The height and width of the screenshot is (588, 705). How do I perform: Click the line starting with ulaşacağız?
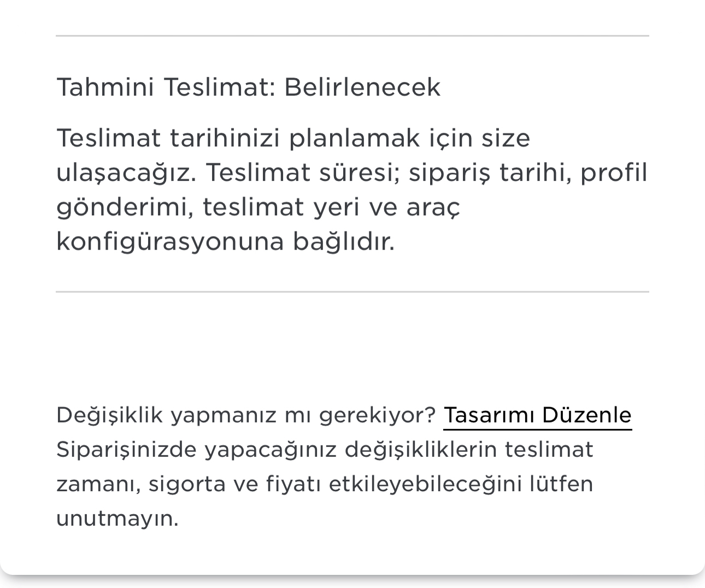pos(351,173)
